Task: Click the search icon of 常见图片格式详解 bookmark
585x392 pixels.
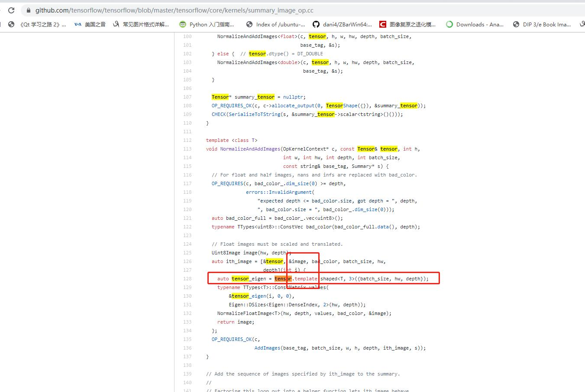Action: point(116,24)
